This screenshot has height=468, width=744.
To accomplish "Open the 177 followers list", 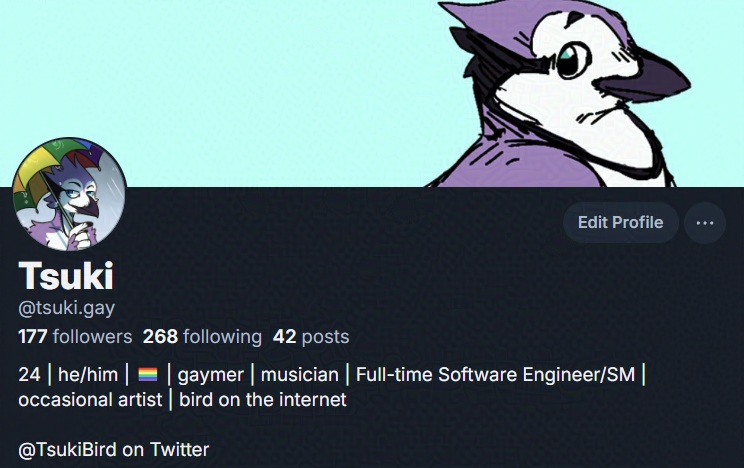I will coord(75,337).
